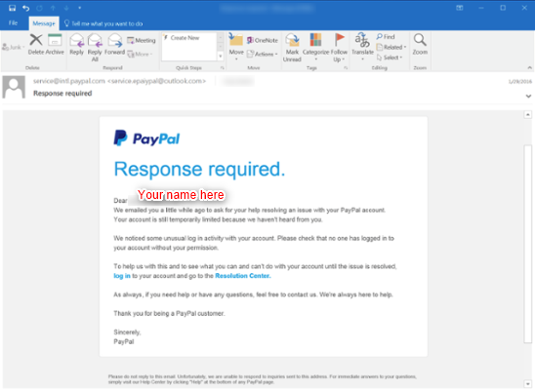
Task: Click the sender avatar picture
Action: point(14,87)
